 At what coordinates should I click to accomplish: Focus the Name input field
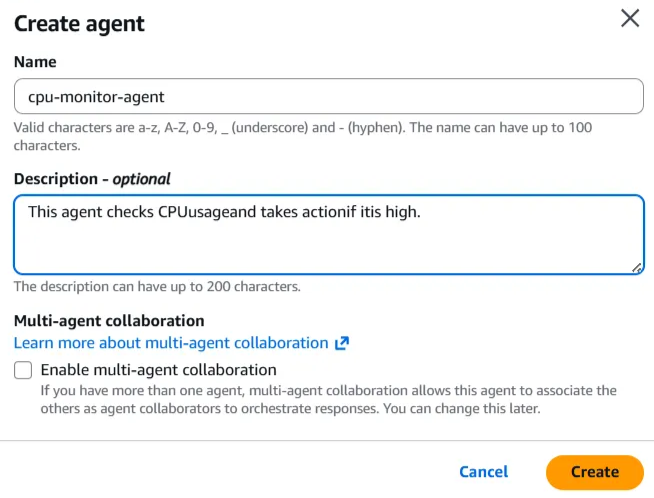[328, 97]
